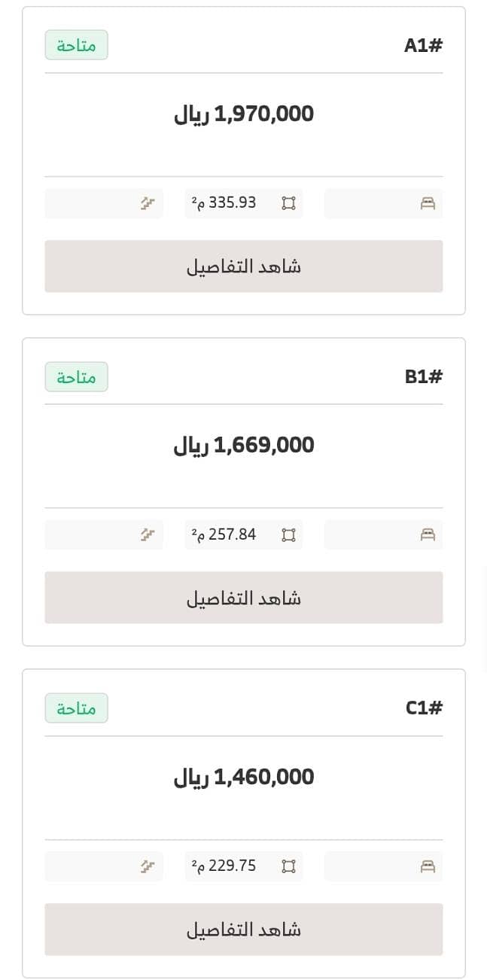Viewport: 487px width, 980px height.
Task: Open details button for unit C1
Action: point(244,930)
